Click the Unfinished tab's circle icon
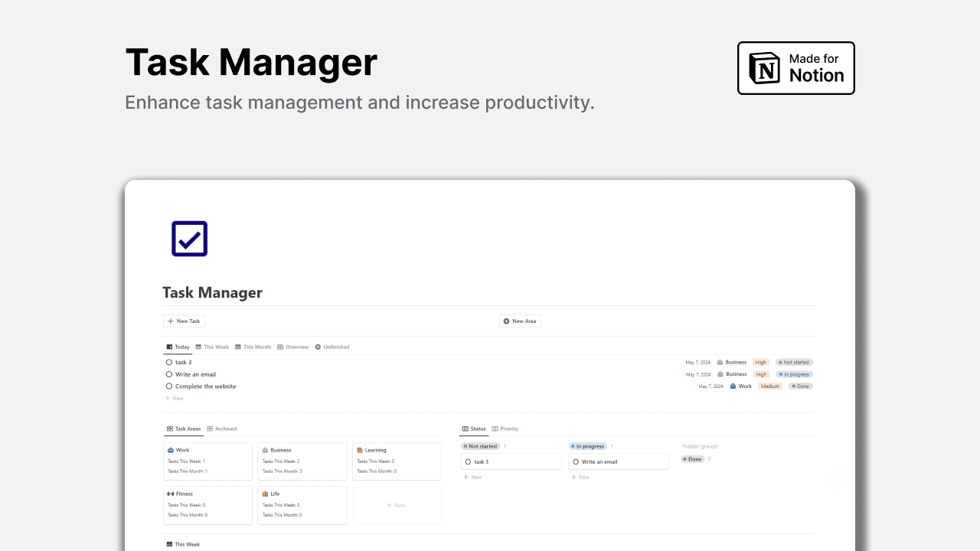 (318, 346)
